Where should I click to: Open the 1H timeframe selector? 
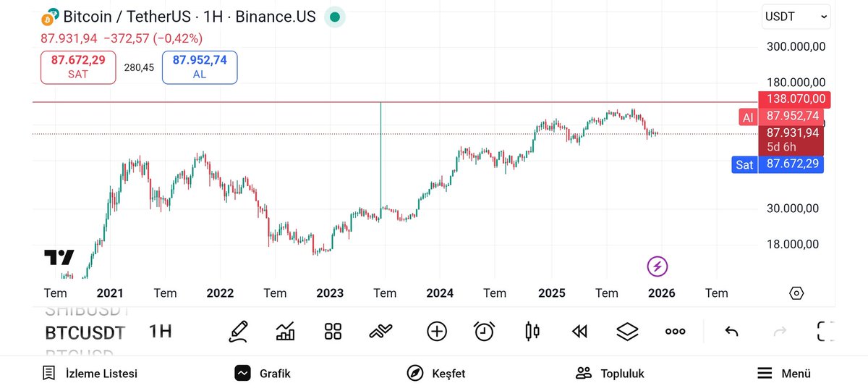coord(160,332)
